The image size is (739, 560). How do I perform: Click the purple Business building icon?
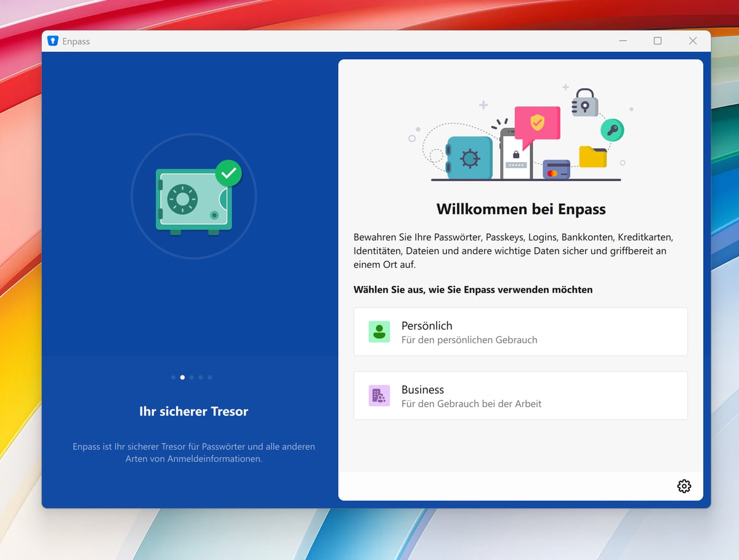pyautogui.click(x=379, y=396)
